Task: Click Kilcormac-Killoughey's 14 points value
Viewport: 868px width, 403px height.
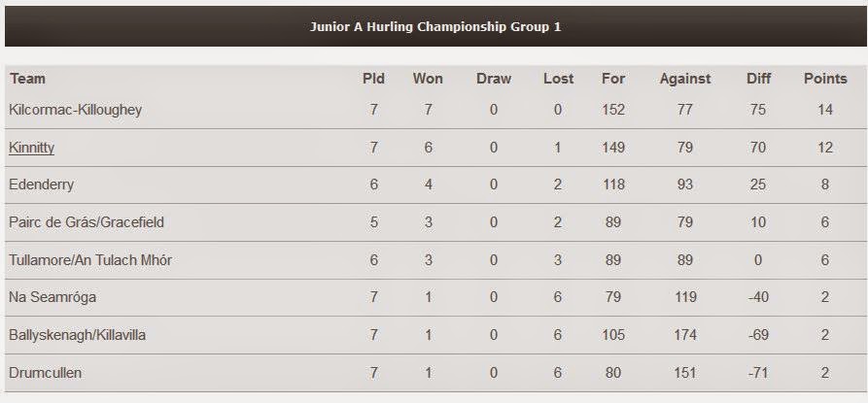Action: [825, 110]
